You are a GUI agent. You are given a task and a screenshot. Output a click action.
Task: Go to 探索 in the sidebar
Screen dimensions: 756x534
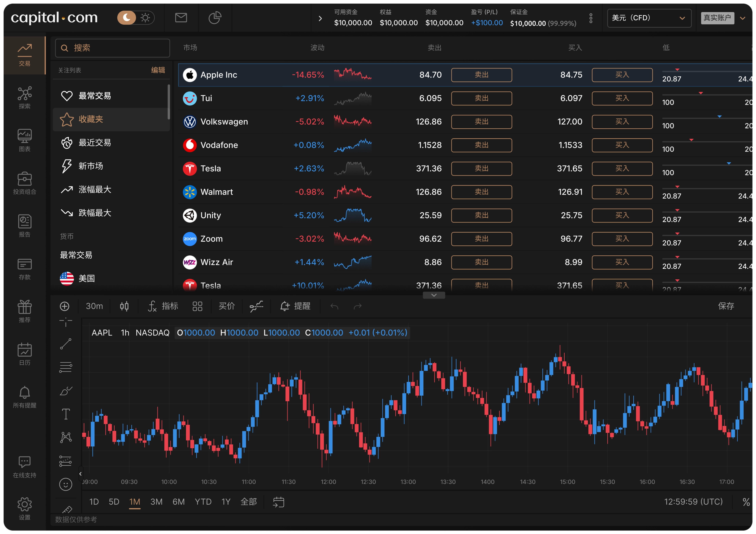click(25, 98)
